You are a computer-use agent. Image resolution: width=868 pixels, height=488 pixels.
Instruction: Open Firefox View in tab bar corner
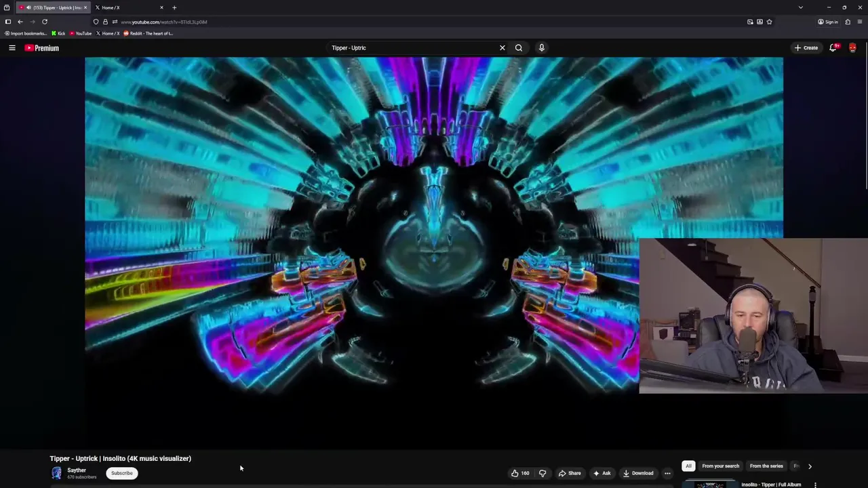coord(7,7)
